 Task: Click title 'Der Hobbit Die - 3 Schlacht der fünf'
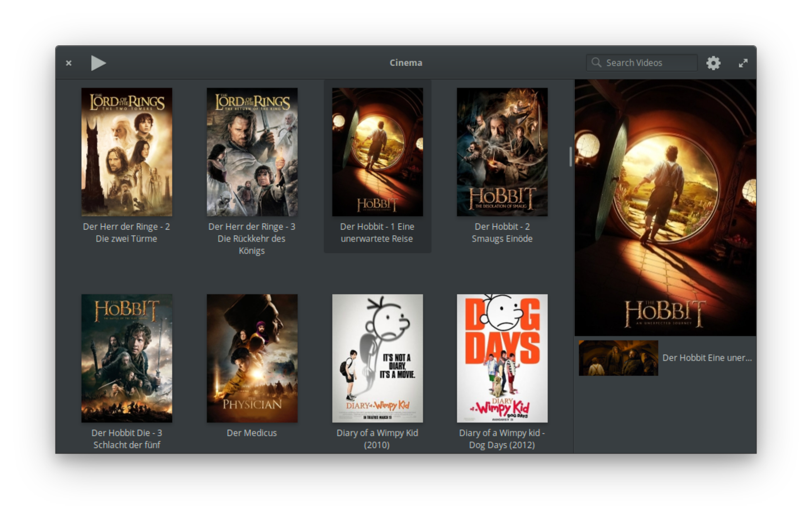[127, 439]
